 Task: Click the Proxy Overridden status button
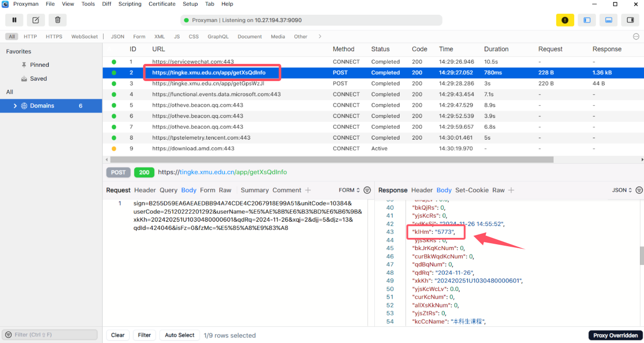(x=616, y=335)
